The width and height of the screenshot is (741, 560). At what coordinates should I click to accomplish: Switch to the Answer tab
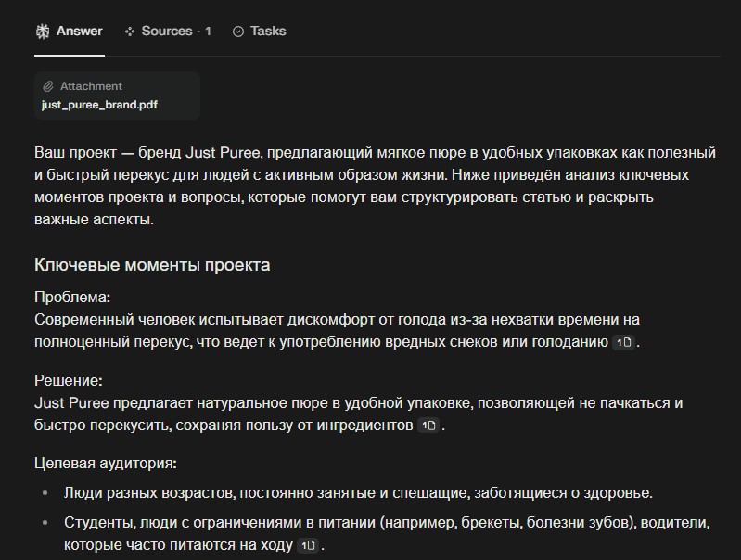click(x=79, y=32)
